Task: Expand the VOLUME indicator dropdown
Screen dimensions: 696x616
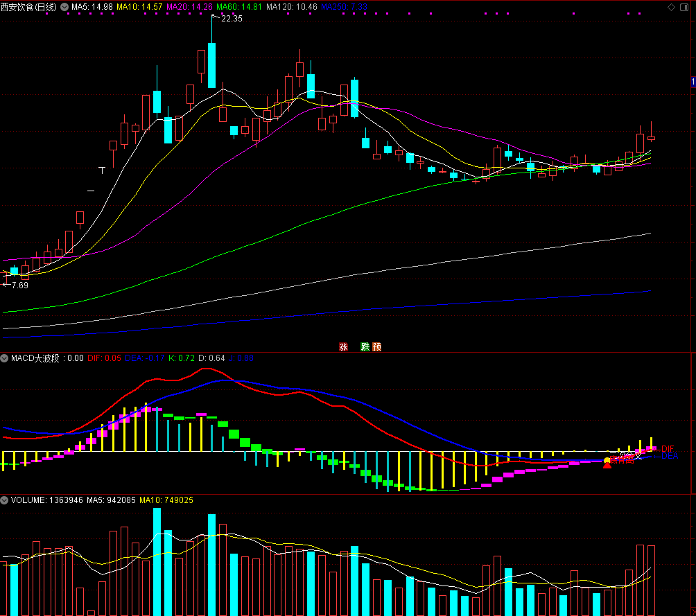Action: click(4, 500)
